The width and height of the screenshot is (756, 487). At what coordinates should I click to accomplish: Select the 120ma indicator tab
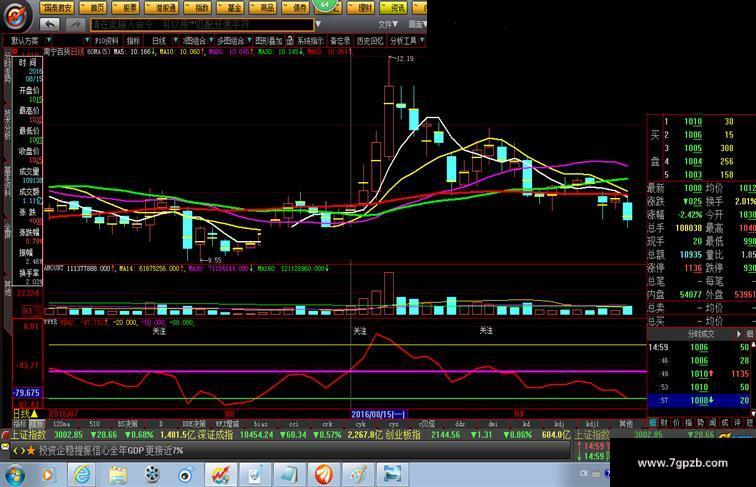coord(61,424)
